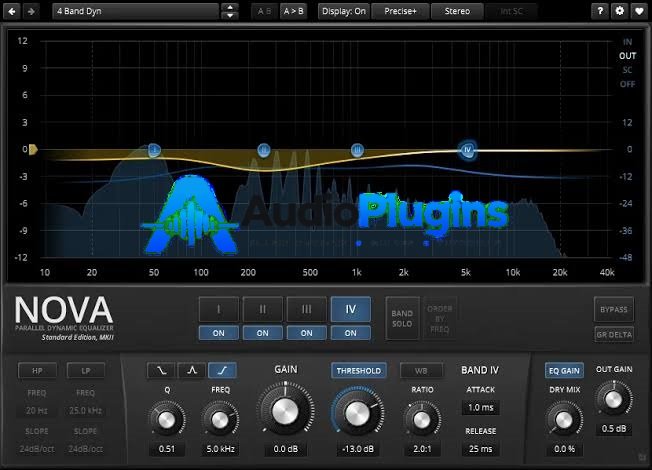Viewport: 652px width, 470px height.
Task: Click the 2.0:1 ratio value
Action: (422, 449)
